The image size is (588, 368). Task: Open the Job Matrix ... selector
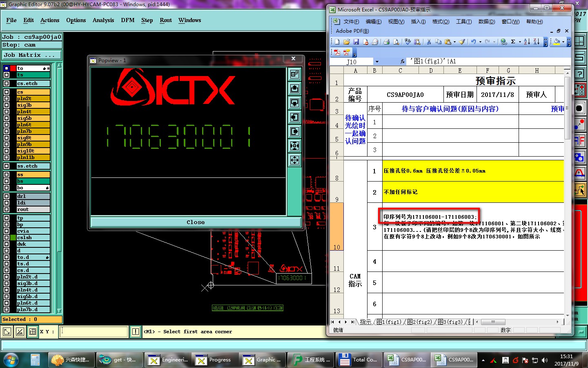(x=32, y=55)
